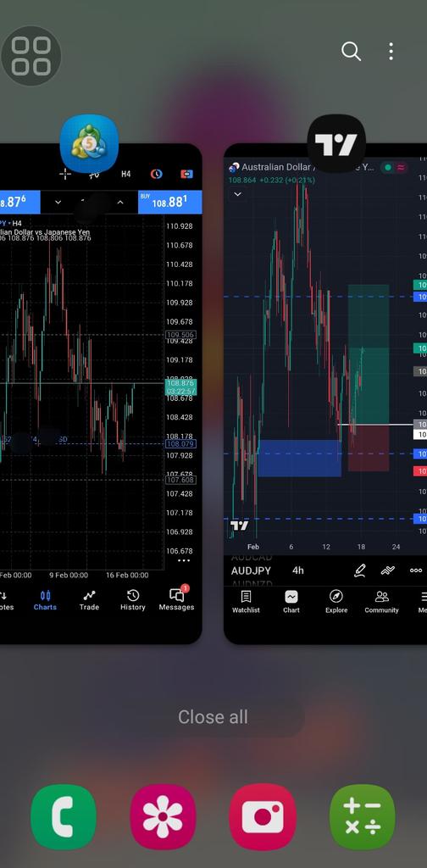Expand TradingView chart legend chevron
This screenshot has width=427, height=868.
238,194
